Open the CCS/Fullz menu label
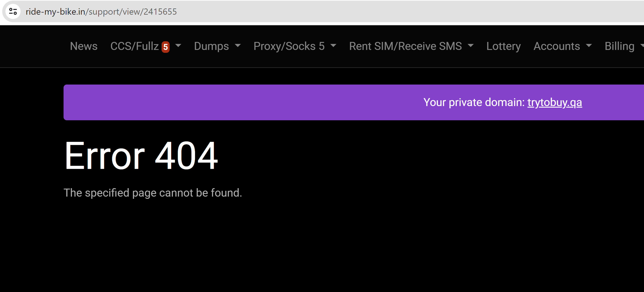644x292 pixels. pos(134,46)
